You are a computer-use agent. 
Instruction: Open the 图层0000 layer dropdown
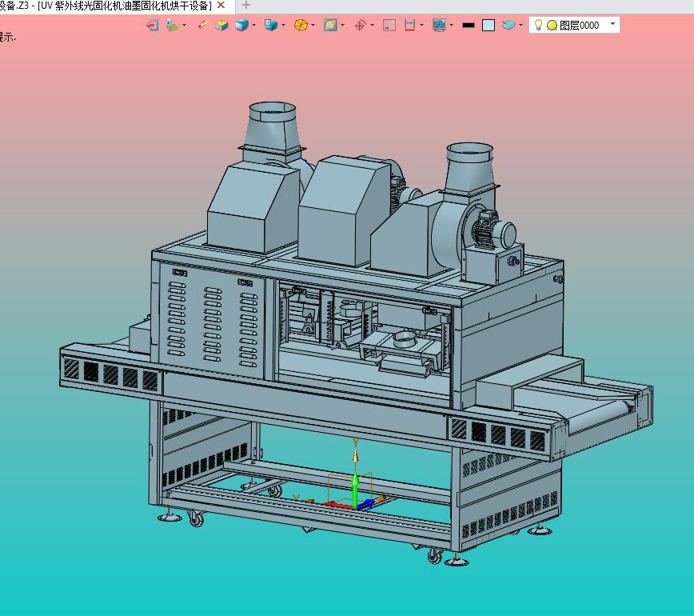612,24
